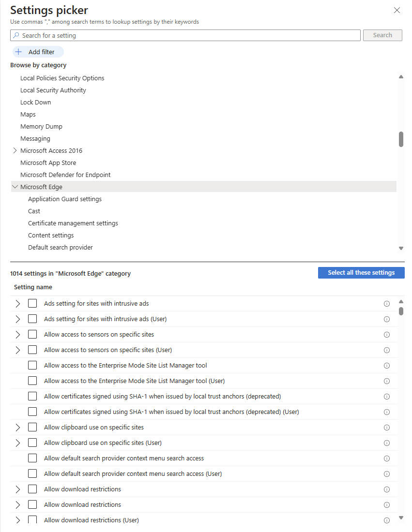Focus the Search for a setting field
Viewport: 412px width, 532px height.
point(185,35)
